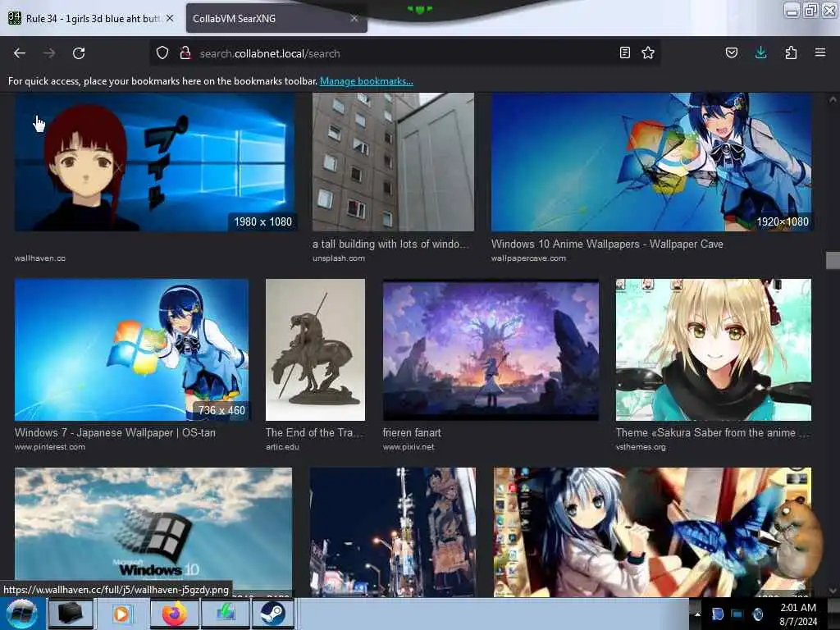This screenshot has height=630, width=840.
Task: Open The End of the Trail statue thumbnail
Action: 316,349
